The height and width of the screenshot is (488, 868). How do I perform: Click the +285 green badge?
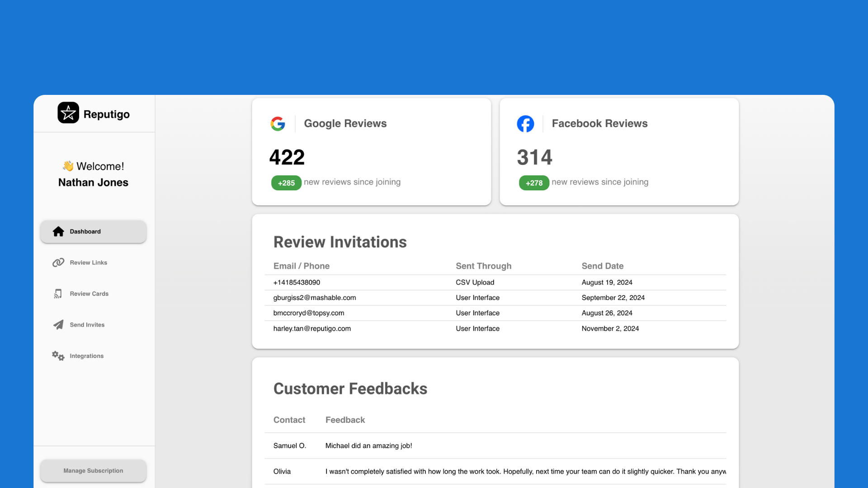pyautogui.click(x=286, y=183)
